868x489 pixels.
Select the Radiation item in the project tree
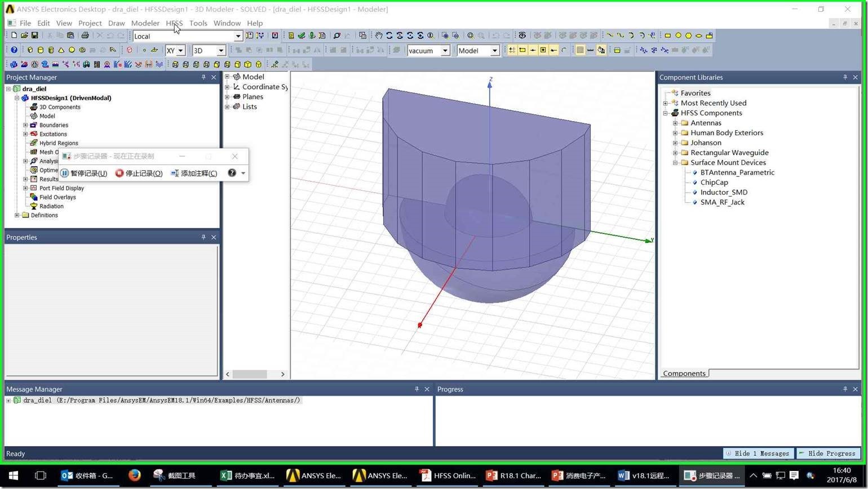pos(51,206)
